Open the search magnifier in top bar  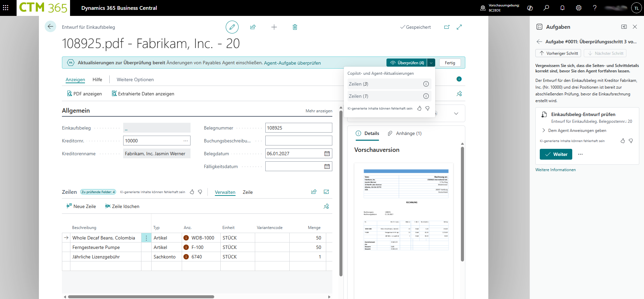pos(546,8)
